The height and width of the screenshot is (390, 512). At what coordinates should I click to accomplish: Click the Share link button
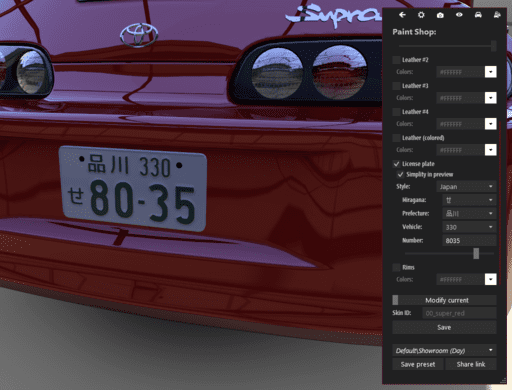click(x=471, y=364)
